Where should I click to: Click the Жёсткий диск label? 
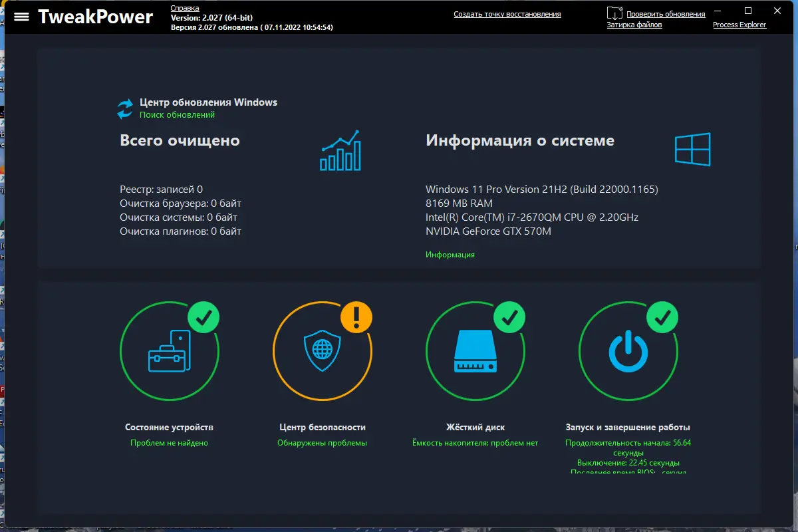(475, 427)
